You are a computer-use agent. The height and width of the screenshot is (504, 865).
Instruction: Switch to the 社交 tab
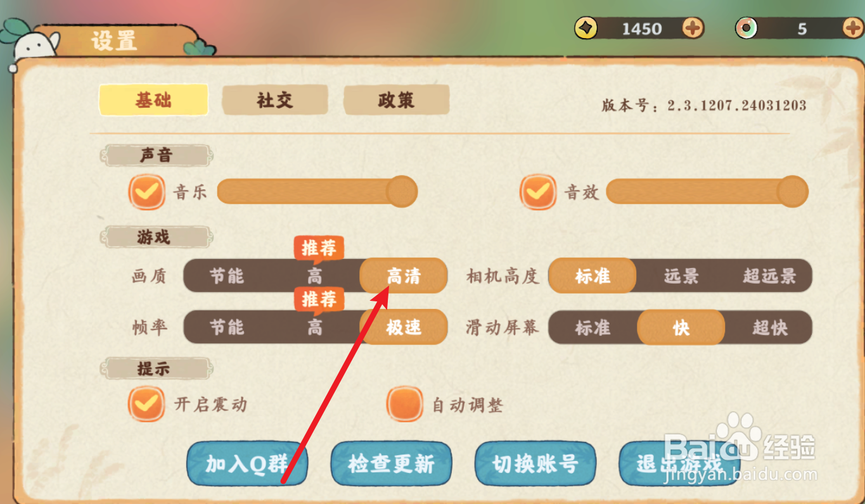[275, 100]
